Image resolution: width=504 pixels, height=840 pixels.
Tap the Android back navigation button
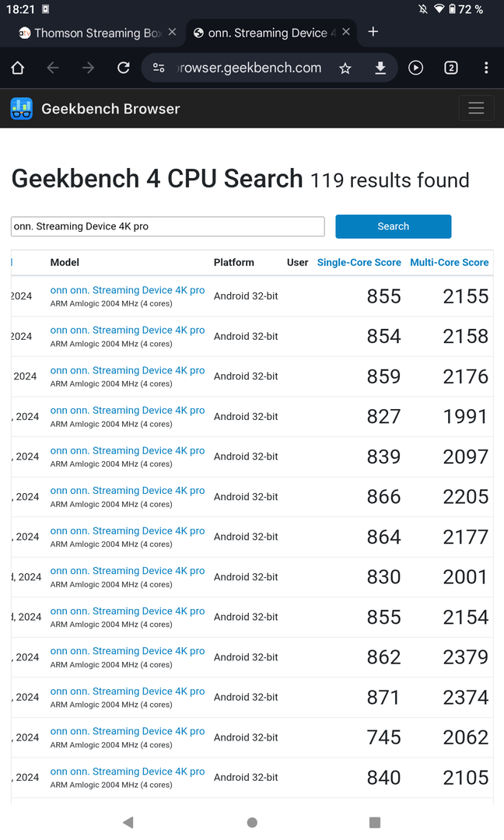pyautogui.click(x=128, y=822)
